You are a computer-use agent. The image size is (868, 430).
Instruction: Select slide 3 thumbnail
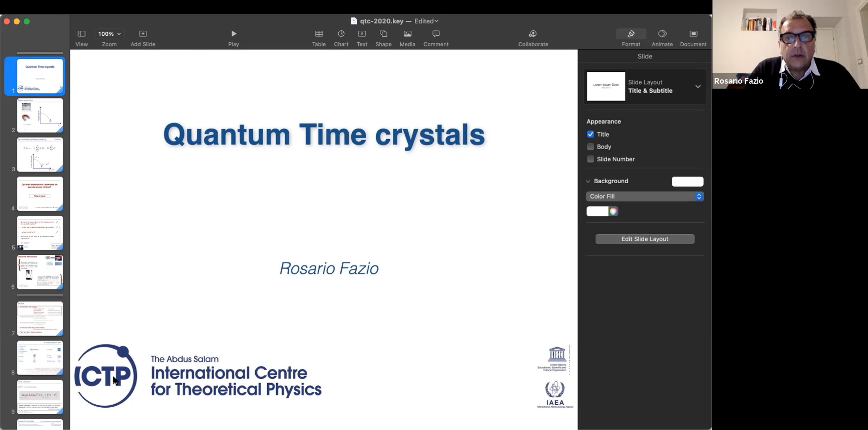(40, 155)
